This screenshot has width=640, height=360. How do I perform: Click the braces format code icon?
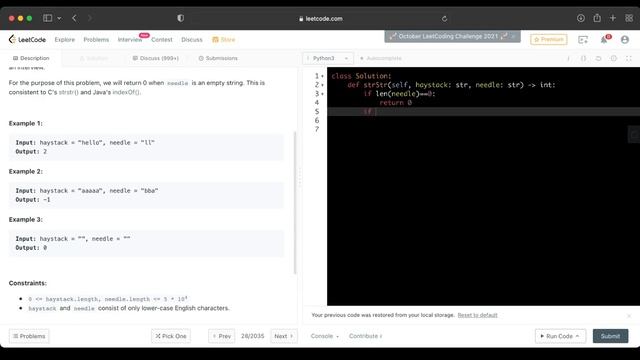[x=583, y=58]
